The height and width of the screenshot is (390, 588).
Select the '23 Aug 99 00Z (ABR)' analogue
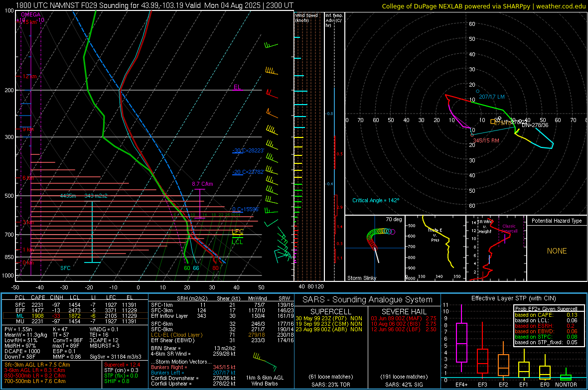pos(329,329)
